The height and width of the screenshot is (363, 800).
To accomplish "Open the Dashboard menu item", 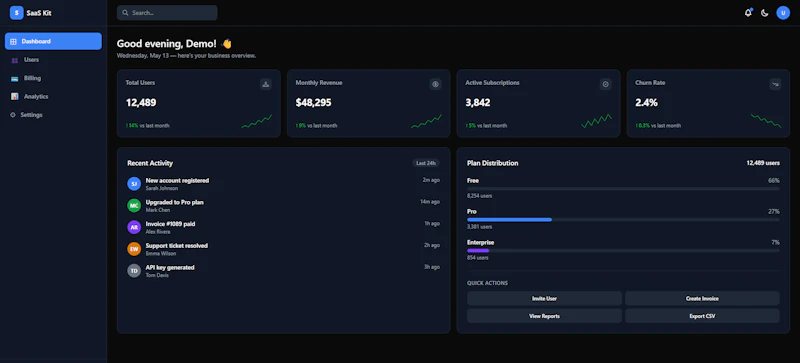I will pyautogui.click(x=54, y=41).
